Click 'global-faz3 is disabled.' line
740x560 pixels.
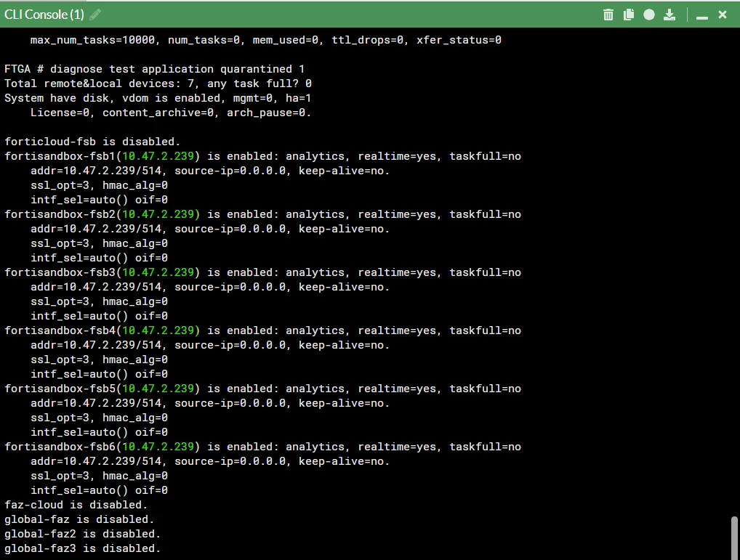coord(83,548)
